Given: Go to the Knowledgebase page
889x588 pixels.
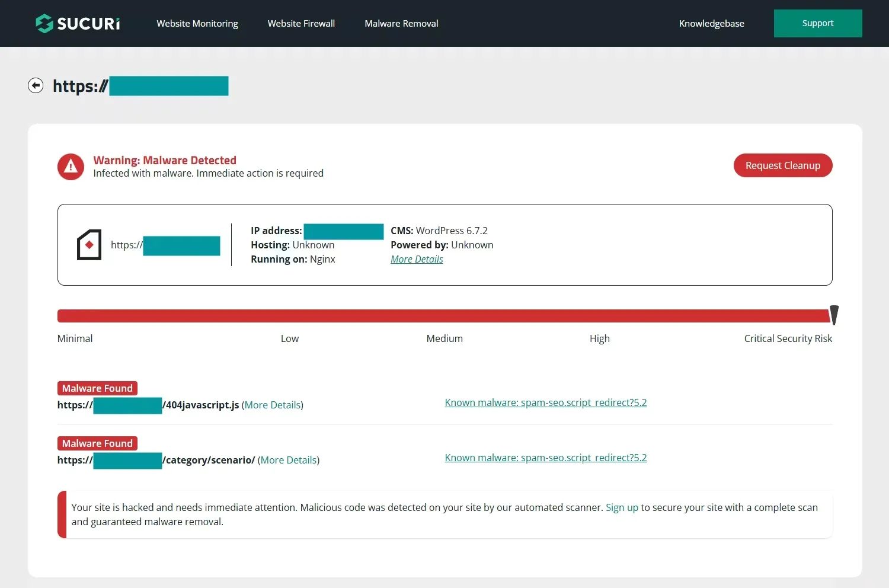Looking at the screenshot, I should click(711, 24).
